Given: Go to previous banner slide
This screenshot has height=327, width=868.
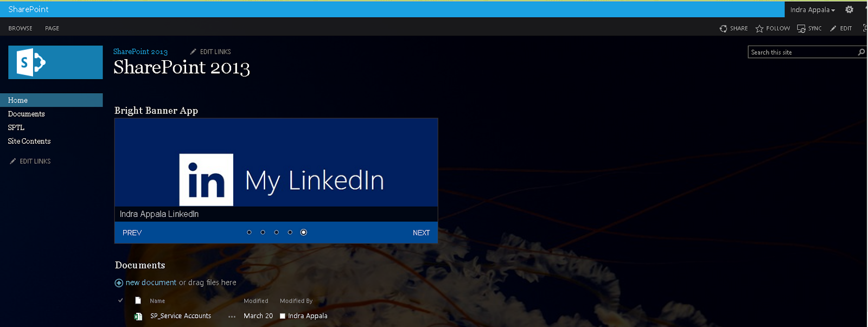Looking at the screenshot, I should pos(132,233).
